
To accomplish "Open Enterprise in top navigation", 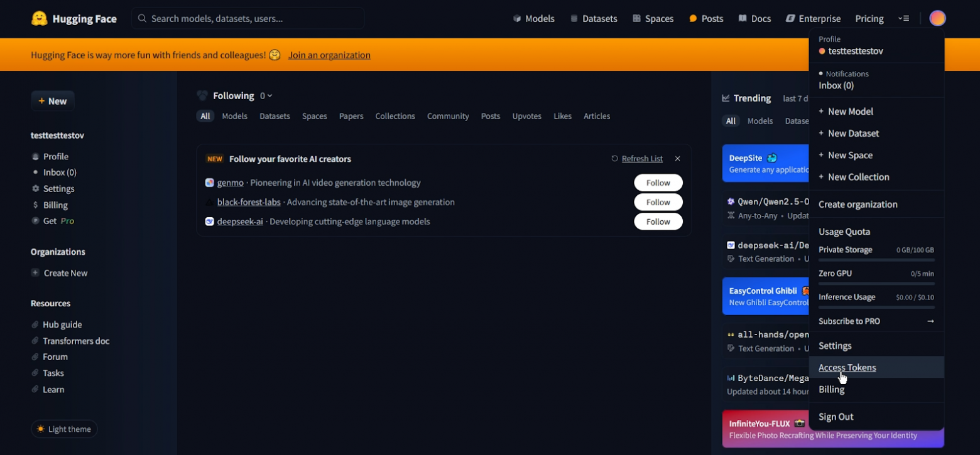I will click(813, 18).
